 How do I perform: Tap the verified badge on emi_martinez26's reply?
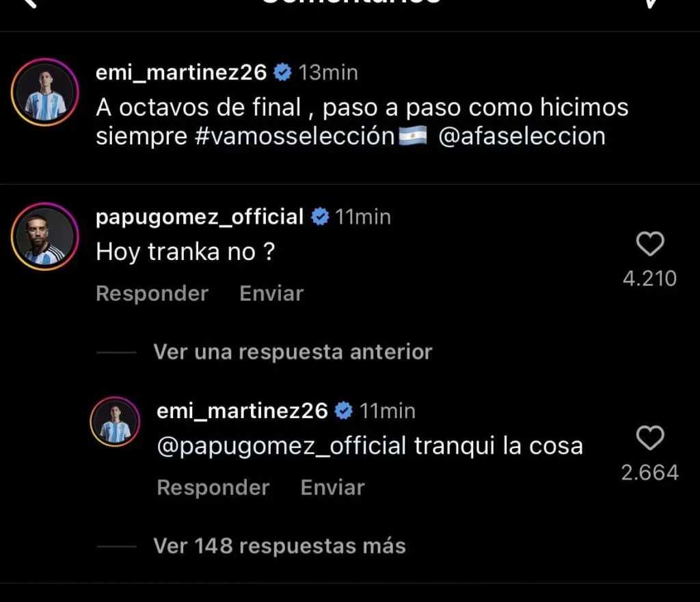click(x=344, y=410)
